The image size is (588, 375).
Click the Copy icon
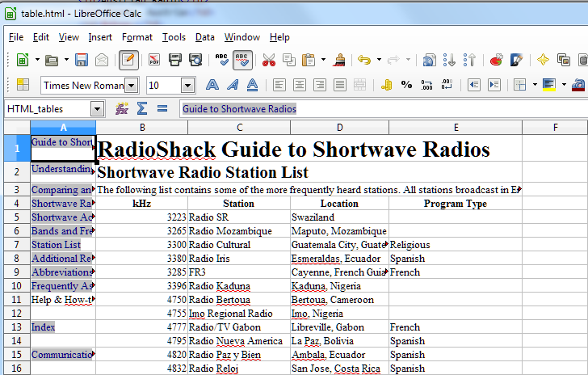[x=289, y=60]
